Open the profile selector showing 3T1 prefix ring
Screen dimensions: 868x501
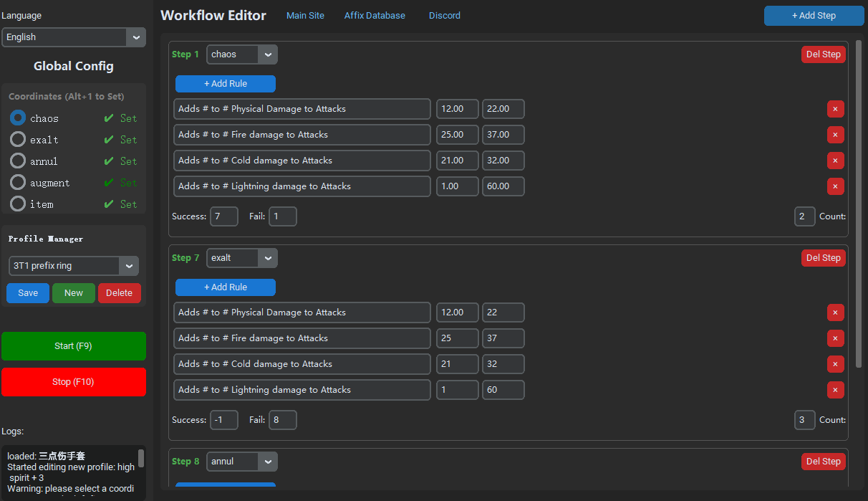coord(74,266)
